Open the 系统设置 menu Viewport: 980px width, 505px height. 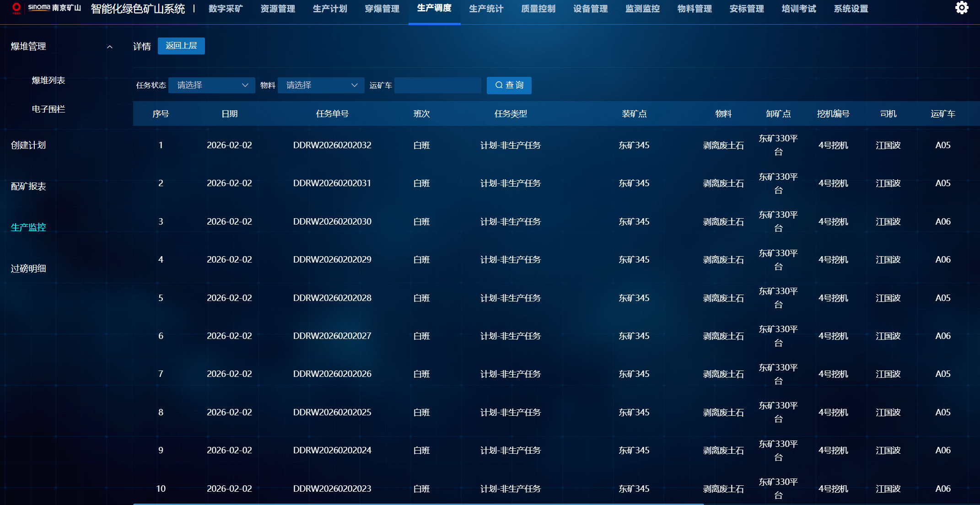(851, 9)
